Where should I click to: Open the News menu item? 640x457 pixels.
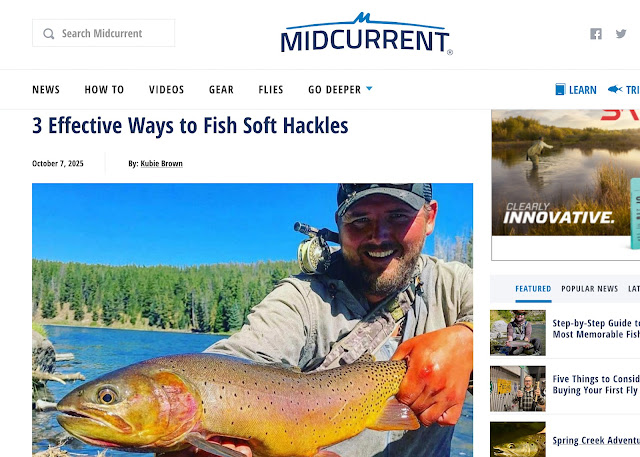coord(46,90)
